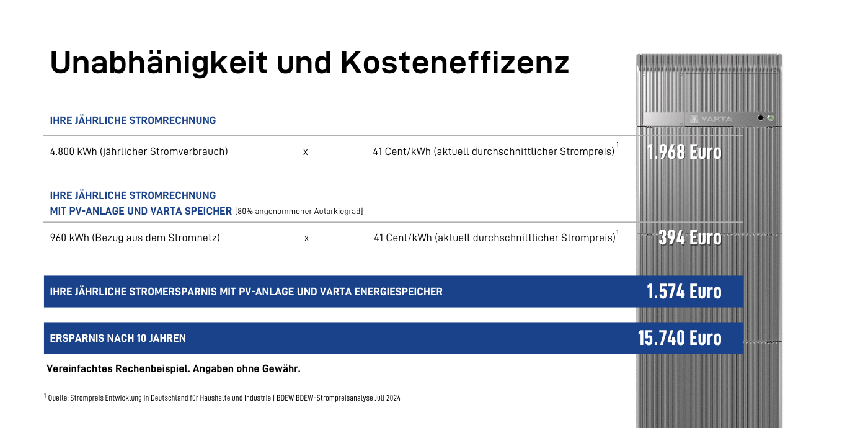Viewport: 868px width, 428px height.
Task: Select the '960 kWh (Bezug aus dem Stromnetz)' text
Action: pyautogui.click(x=135, y=238)
